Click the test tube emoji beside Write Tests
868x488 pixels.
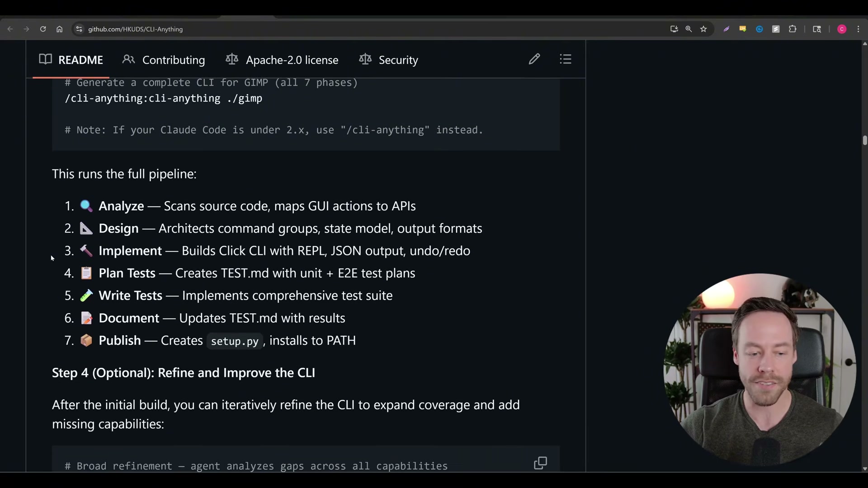tap(86, 296)
